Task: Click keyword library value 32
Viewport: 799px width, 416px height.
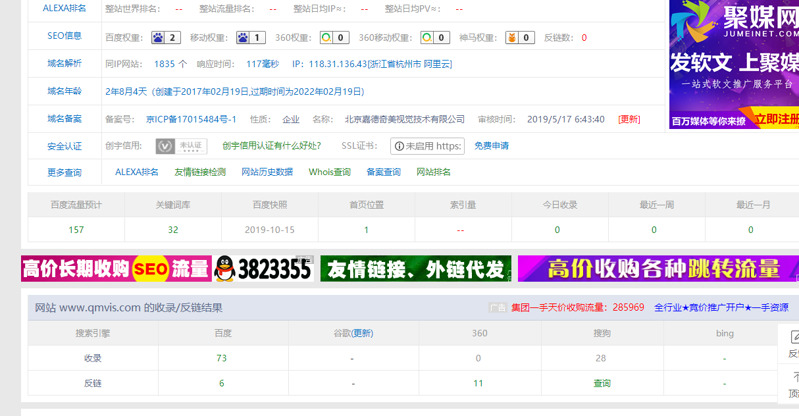Action: click(173, 230)
